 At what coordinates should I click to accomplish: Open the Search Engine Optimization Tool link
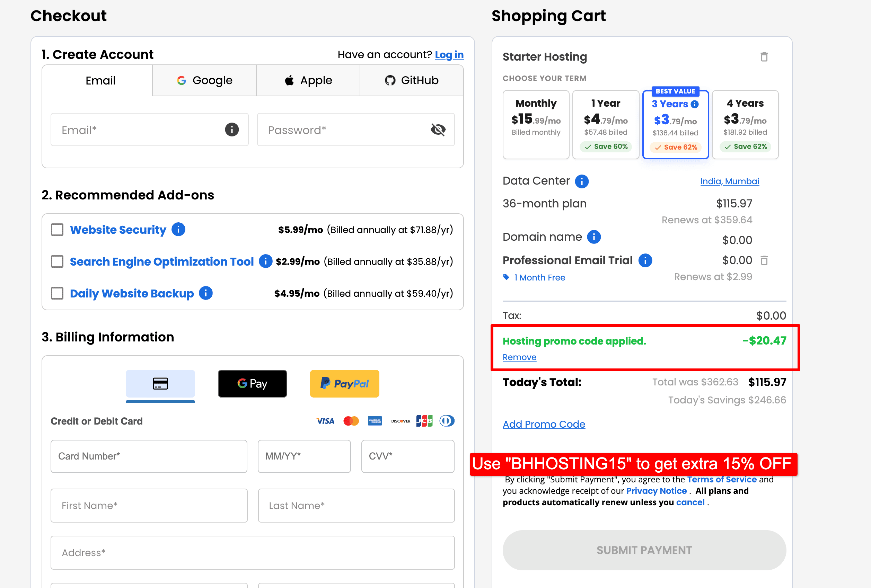pos(162,261)
